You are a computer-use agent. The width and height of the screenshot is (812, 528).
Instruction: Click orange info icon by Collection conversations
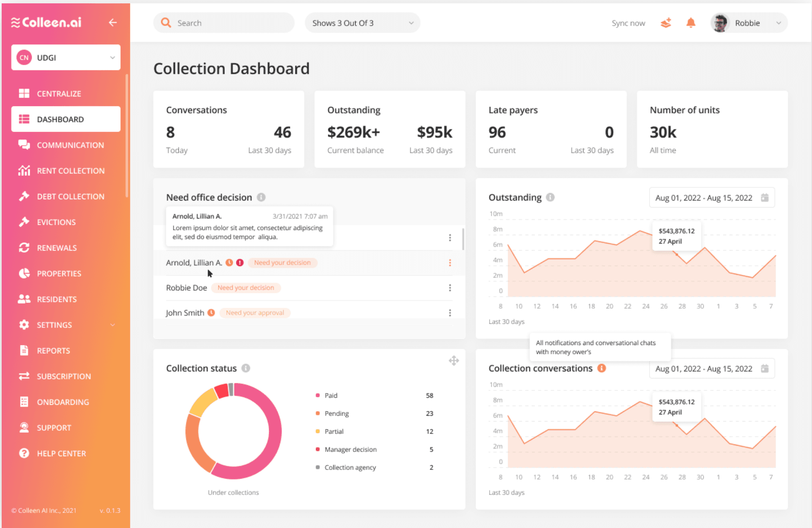601,368
